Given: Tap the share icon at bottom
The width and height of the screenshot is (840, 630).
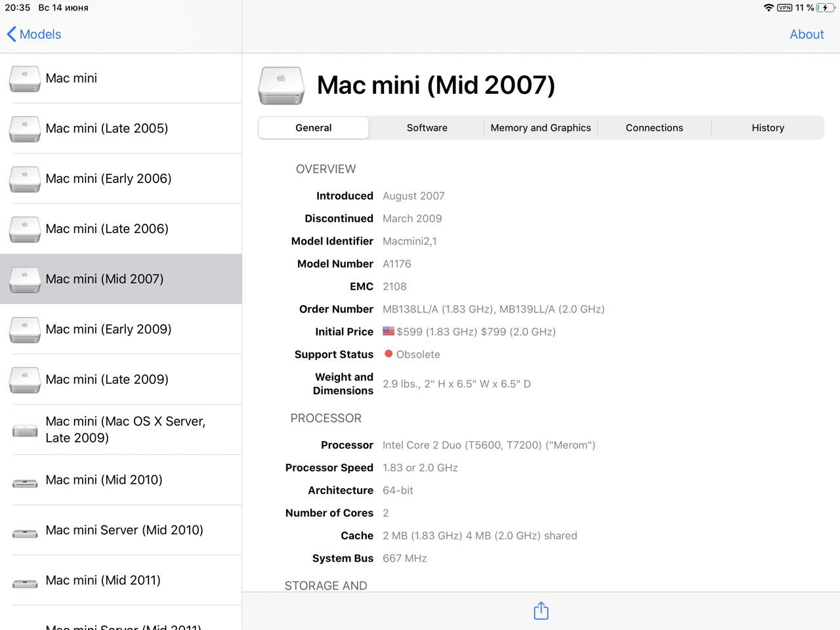Looking at the screenshot, I should coord(541,610).
